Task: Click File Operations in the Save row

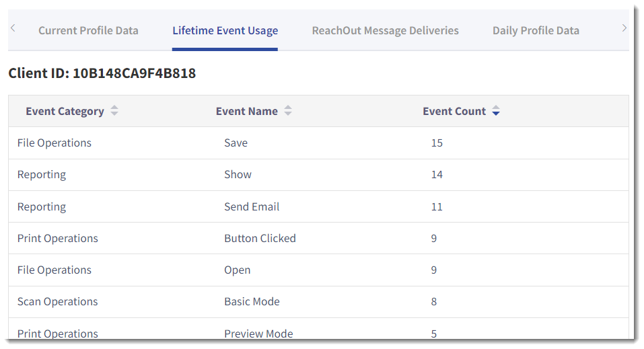Action: (x=55, y=143)
